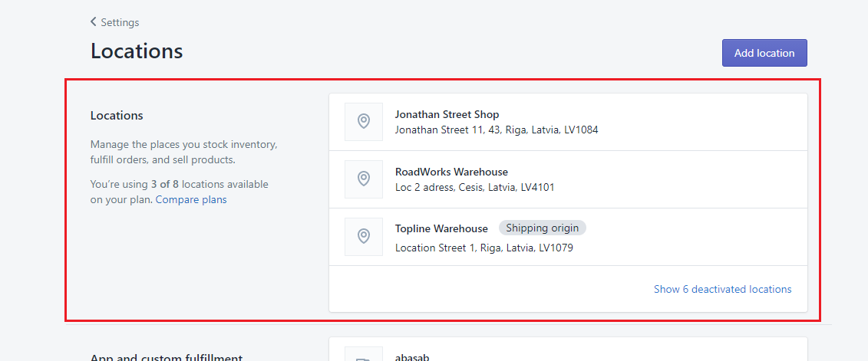The image size is (868, 361).
Task: Click the pin icon for Jonathan Street Shop
Action: (x=364, y=122)
